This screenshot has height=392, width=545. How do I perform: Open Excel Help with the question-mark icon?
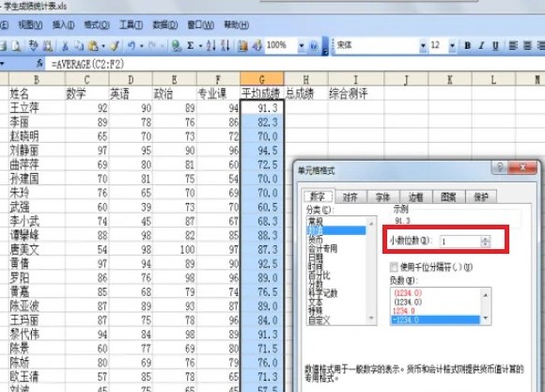click(314, 46)
